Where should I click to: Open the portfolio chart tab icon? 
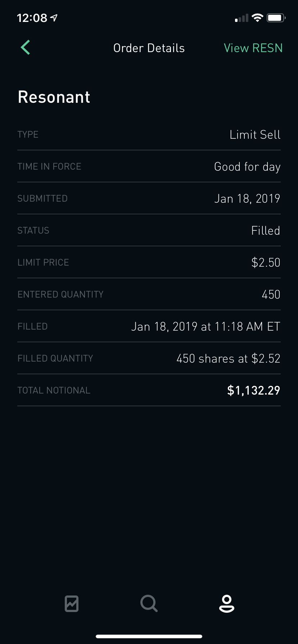click(x=72, y=603)
